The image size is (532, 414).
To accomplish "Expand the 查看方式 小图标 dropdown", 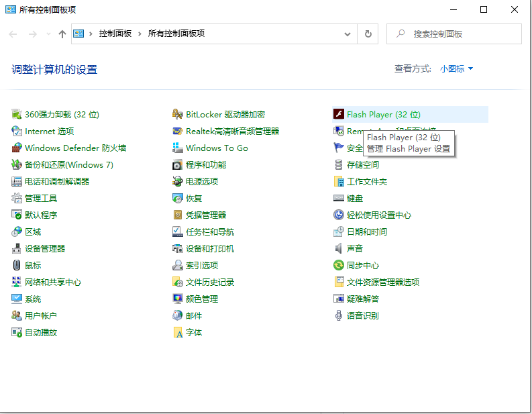I will 457,69.
